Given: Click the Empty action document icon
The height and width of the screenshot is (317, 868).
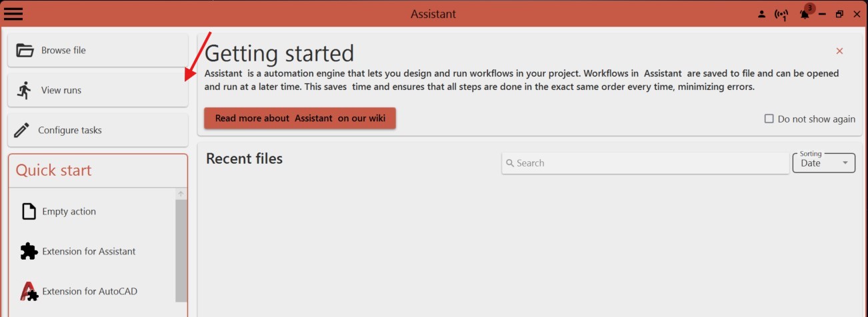Looking at the screenshot, I should point(29,211).
